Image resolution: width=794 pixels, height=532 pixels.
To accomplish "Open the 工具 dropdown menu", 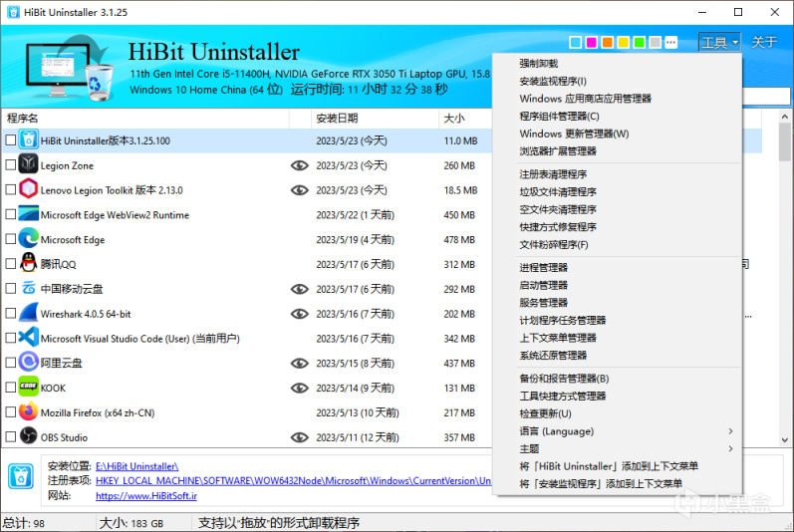I will pyautogui.click(x=719, y=43).
